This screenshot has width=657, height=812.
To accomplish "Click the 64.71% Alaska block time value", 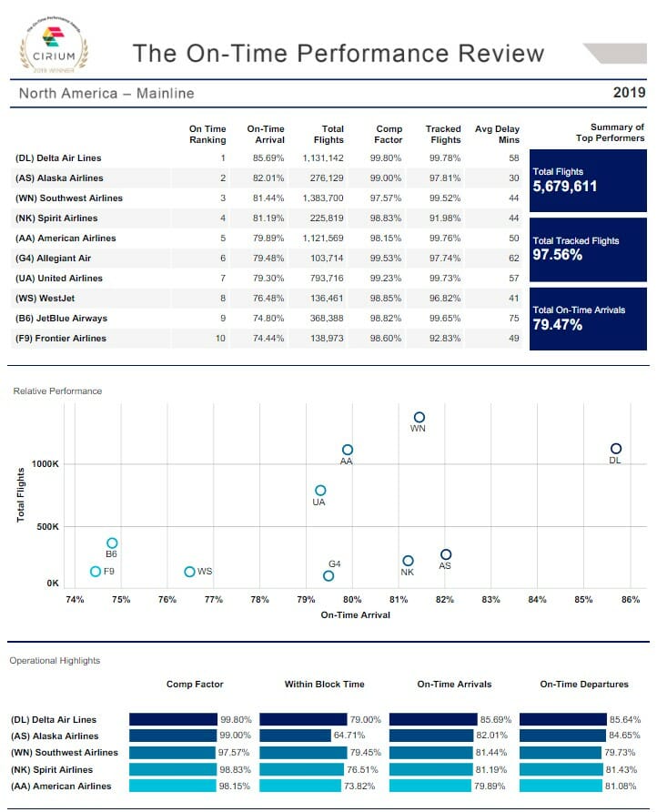I will click(x=349, y=736).
